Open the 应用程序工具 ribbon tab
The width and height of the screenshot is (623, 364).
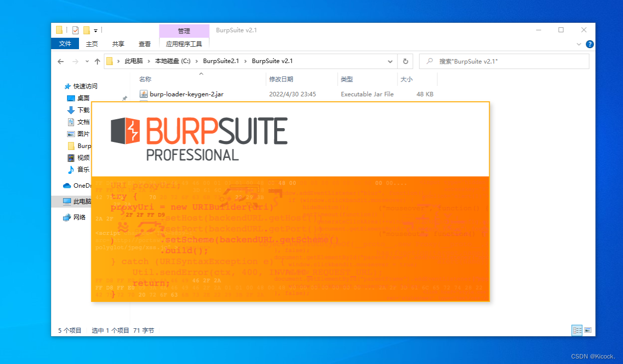pyautogui.click(x=184, y=44)
